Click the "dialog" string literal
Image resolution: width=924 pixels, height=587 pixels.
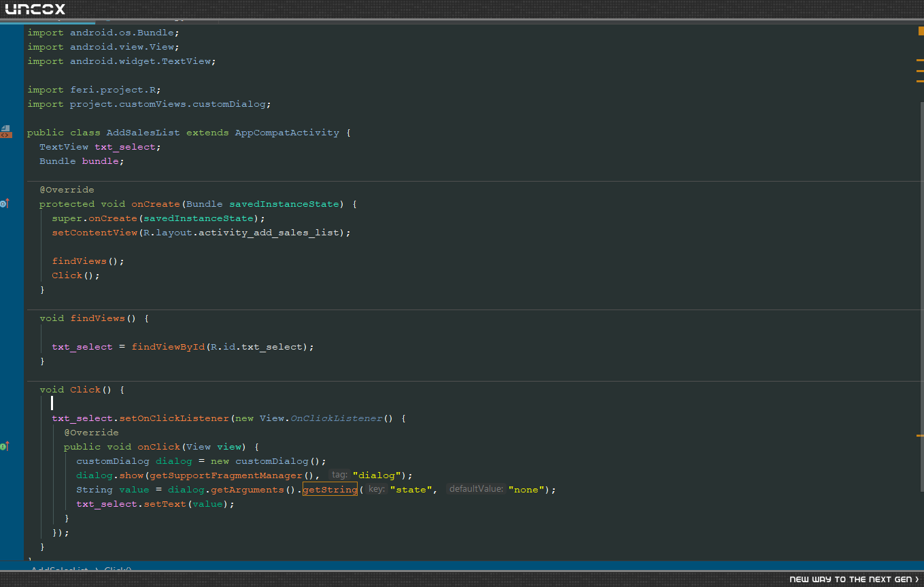click(377, 475)
